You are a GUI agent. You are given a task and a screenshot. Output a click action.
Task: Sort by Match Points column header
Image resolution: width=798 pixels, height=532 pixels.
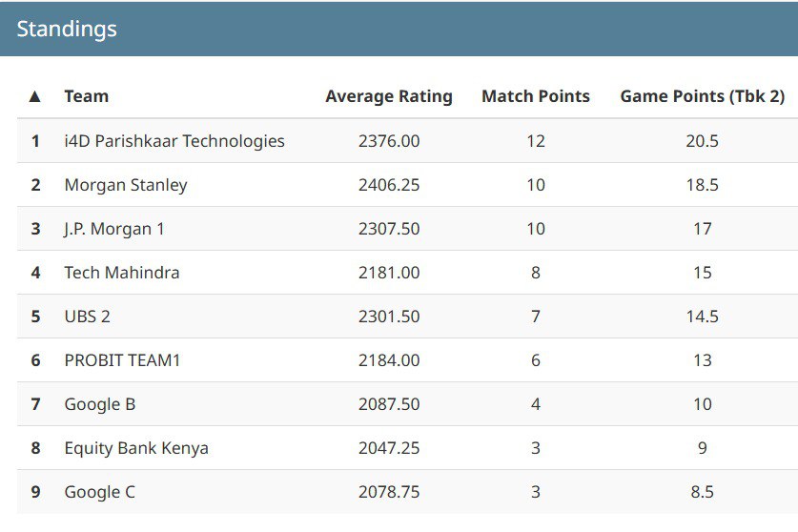pos(535,96)
